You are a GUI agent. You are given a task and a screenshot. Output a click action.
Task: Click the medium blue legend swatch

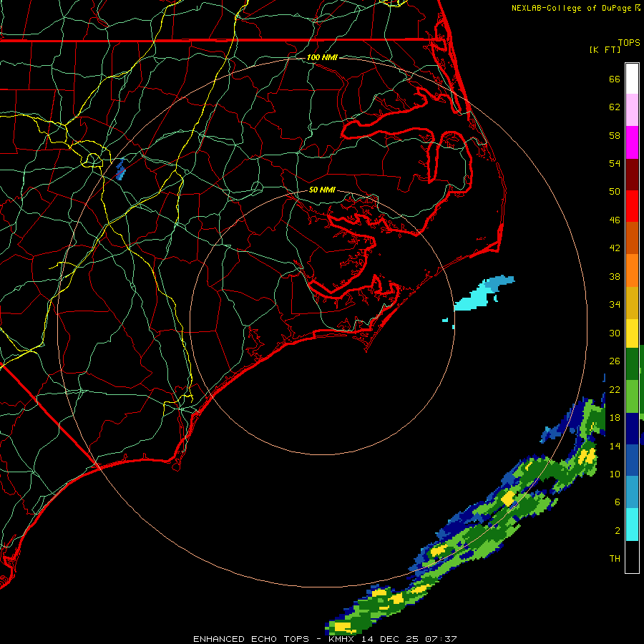coord(632,460)
